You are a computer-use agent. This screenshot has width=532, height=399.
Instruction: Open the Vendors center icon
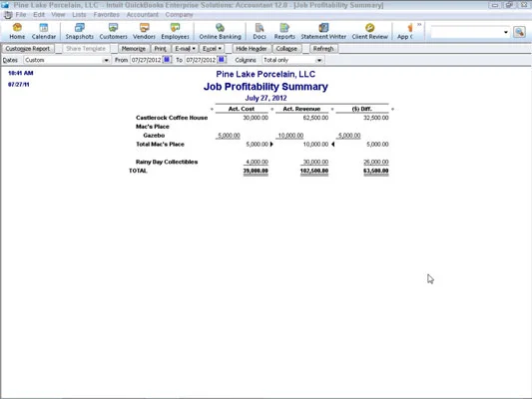click(144, 31)
